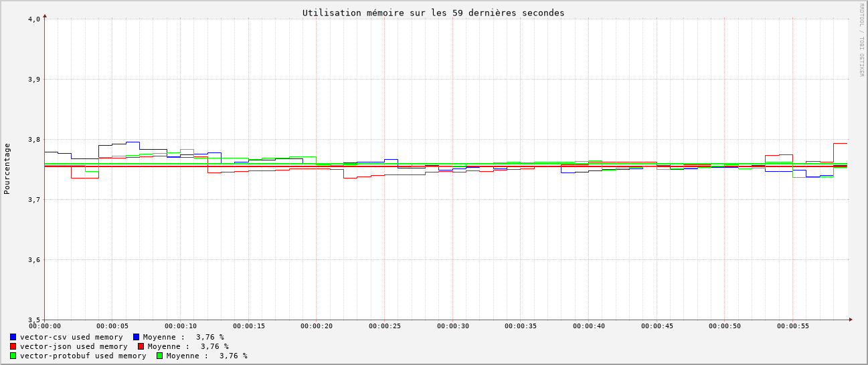Screen dimensions: 868x365
Task: Click 'Moyenne : 3,76 %' in the vector-protobuf row
Action: (x=207, y=356)
